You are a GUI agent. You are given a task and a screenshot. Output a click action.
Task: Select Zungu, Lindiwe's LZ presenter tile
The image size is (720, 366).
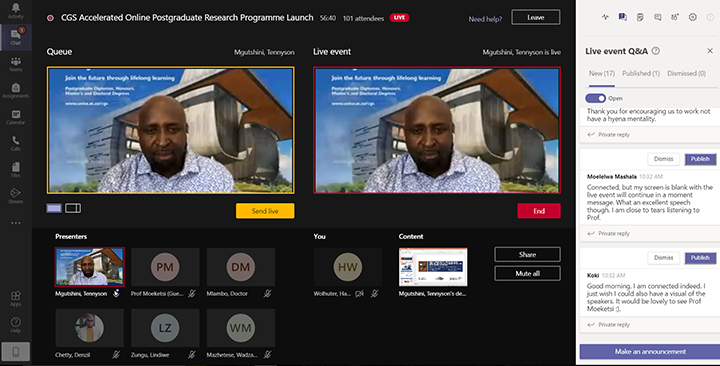[165, 328]
